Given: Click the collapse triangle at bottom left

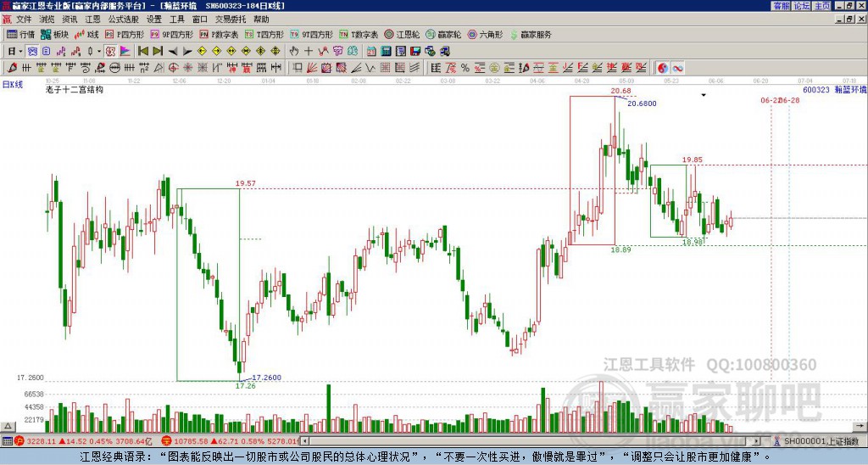Looking at the screenshot, I should point(8,426).
